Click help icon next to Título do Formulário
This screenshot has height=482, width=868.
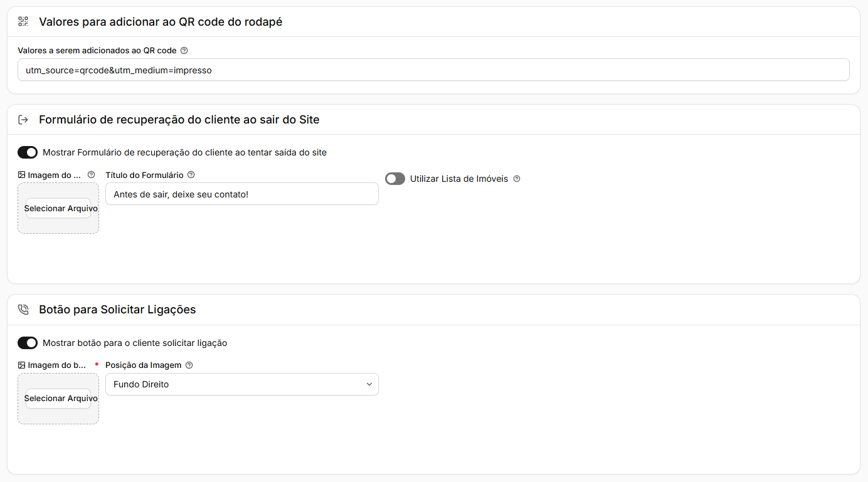click(x=191, y=175)
